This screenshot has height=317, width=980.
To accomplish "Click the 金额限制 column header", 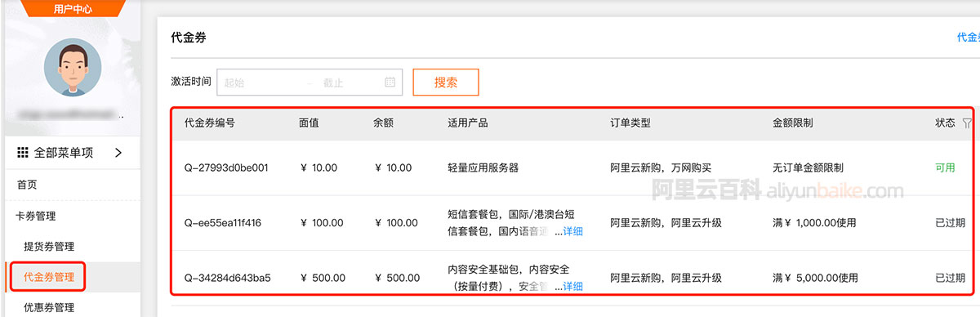I will [793, 123].
